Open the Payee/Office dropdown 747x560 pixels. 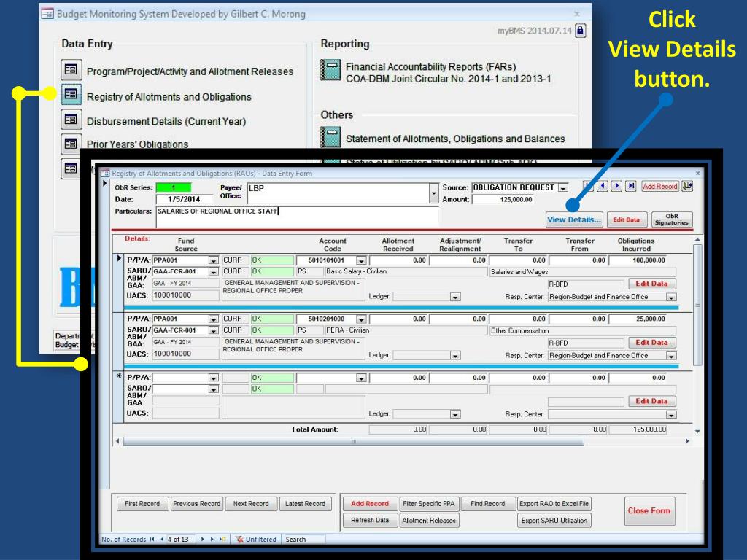(433, 193)
